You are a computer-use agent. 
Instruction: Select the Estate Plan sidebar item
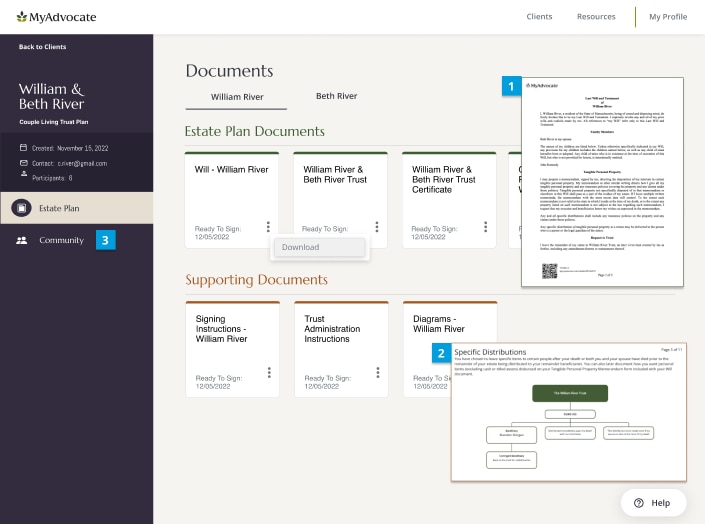[x=76, y=208]
